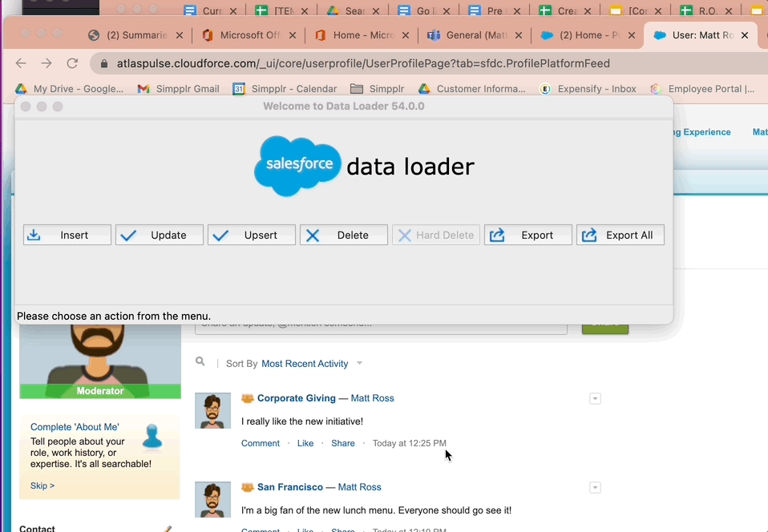Open Expensify - Inbox bookmark
The width and height of the screenshot is (768, 532).
point(588,89)
